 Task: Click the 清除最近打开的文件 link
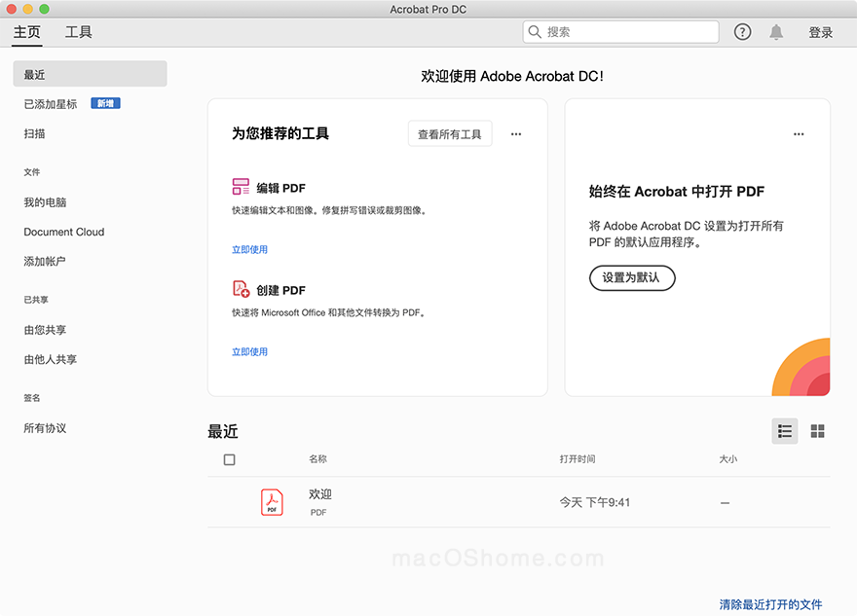[770, 604]
